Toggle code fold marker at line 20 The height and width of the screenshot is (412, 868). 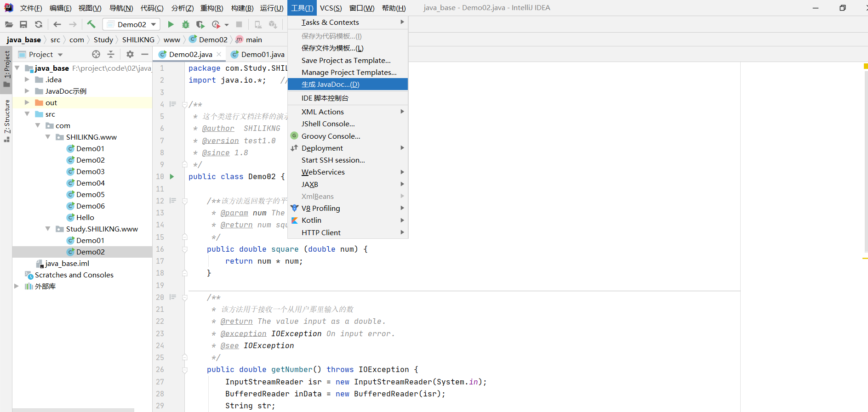pyautogui.click(x=184, y=297)
